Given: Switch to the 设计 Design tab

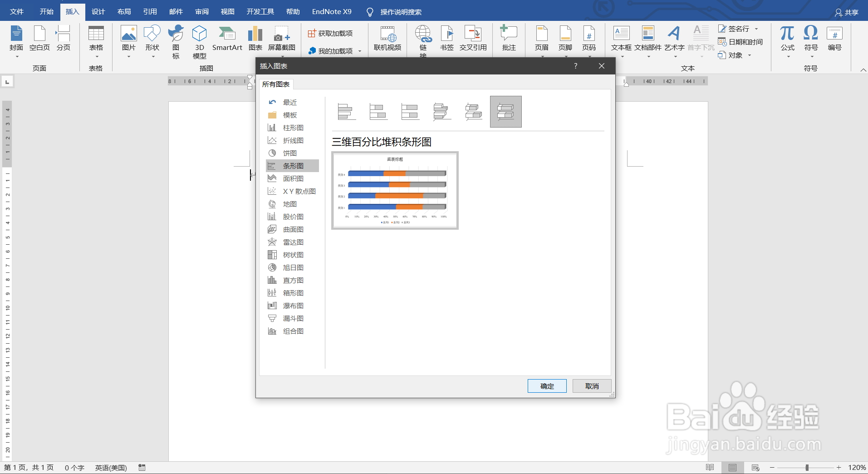Looking at the screenshot, I should [x=98, y=11].
